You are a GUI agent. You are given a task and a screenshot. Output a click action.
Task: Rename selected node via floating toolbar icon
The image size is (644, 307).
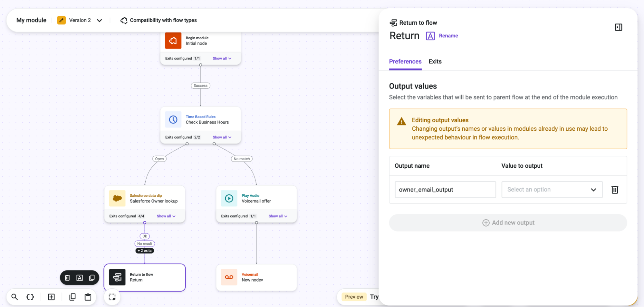[x=80, y=278]
